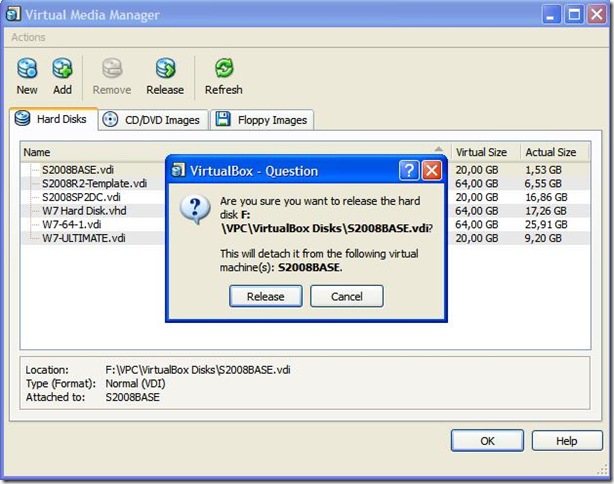
Task: Switch to the Hard Disks tab
Action: point(54,119)
